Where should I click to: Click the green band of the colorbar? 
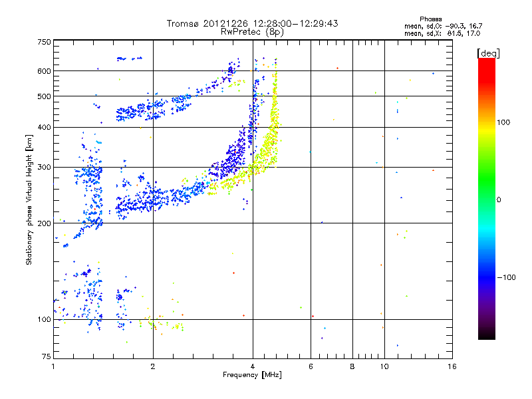coord(487,180)
